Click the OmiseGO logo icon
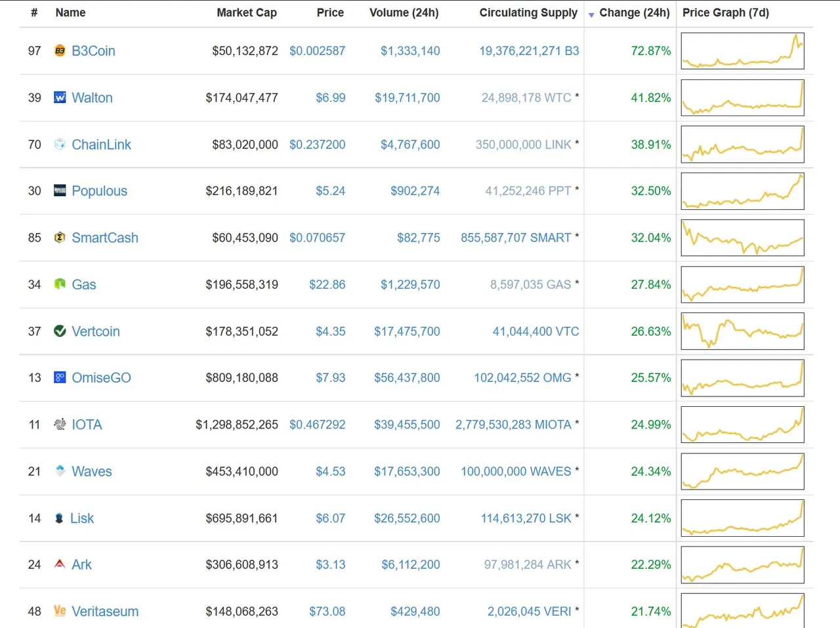840x628 pixels. 60,377
